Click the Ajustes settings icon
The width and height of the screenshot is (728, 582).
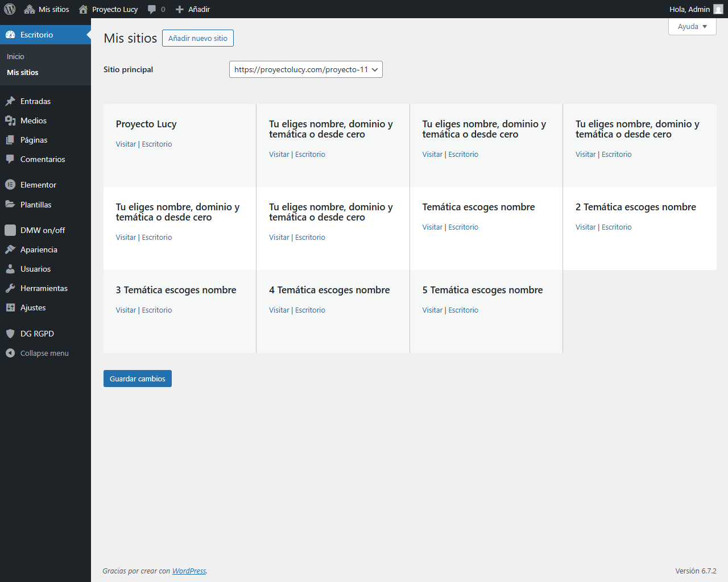point(10,307)
